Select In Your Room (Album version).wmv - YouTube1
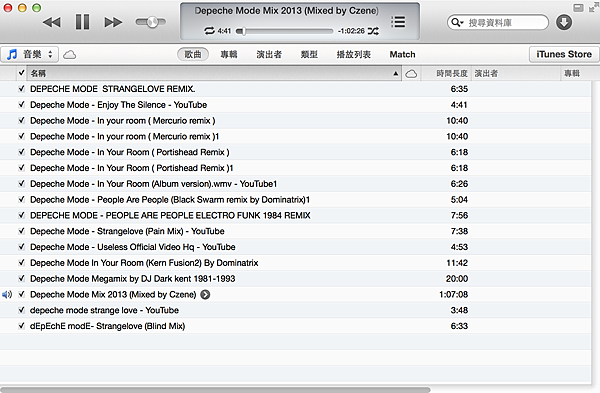Viewport: 600px width, 393px height. click(x=153, y=184)
